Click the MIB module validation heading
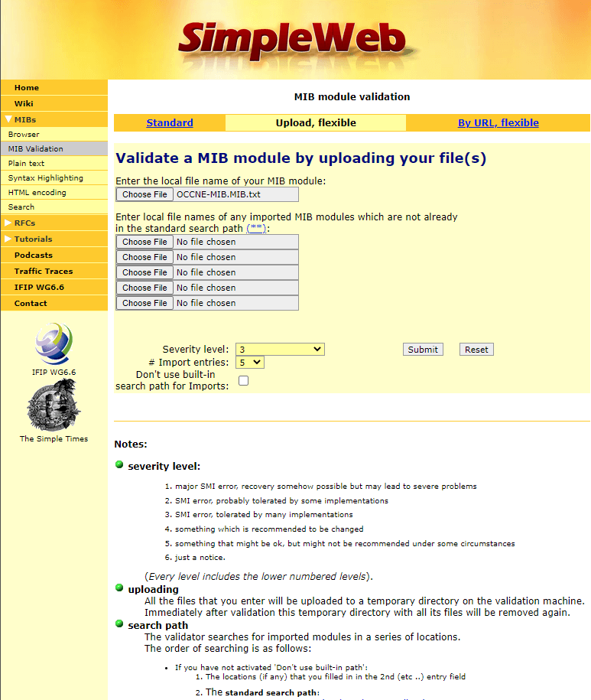This screenshot has height=700, width=591. click(x=352, y=96)
